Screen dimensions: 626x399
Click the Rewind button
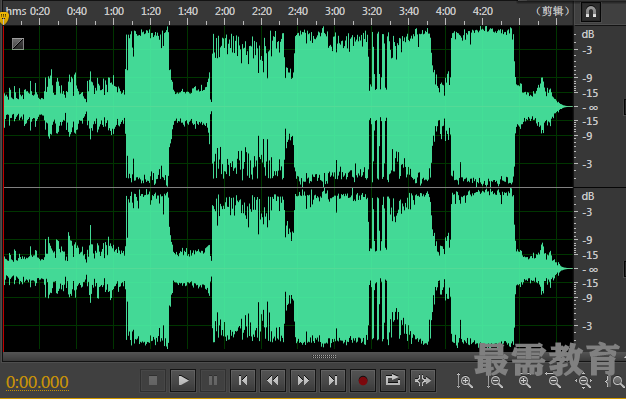(x=273, y=381)
